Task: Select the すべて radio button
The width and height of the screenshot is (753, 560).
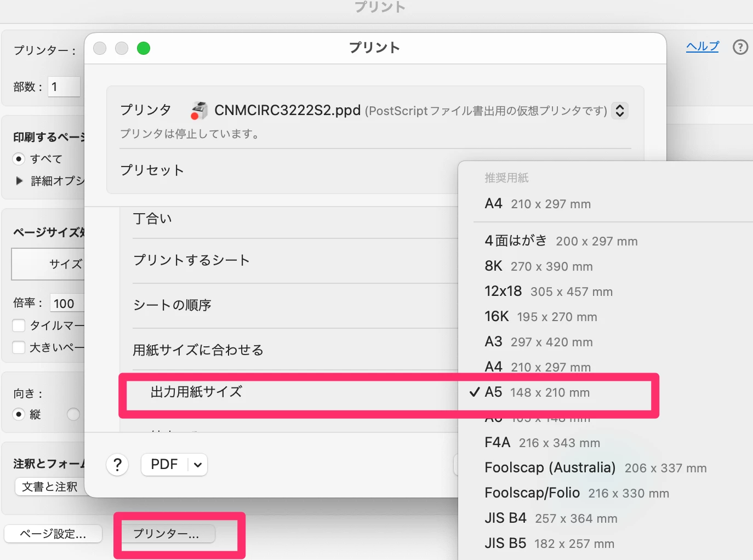Action: click(19, 159)
